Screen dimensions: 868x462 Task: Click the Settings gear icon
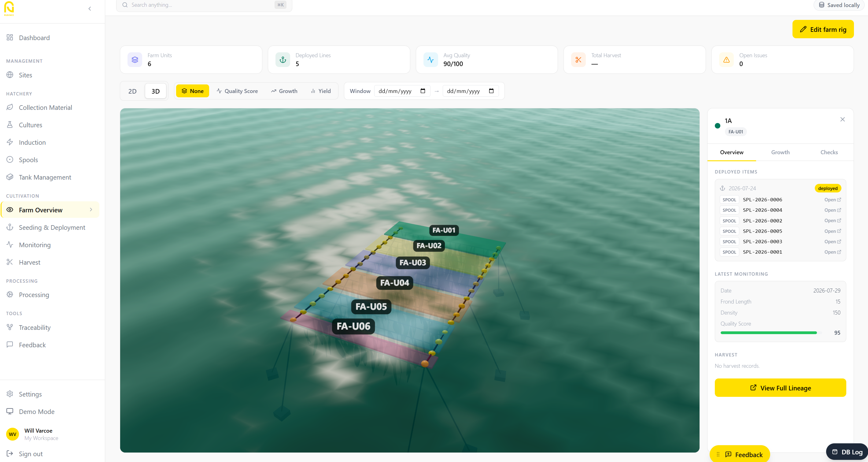[x=10, y=394]
